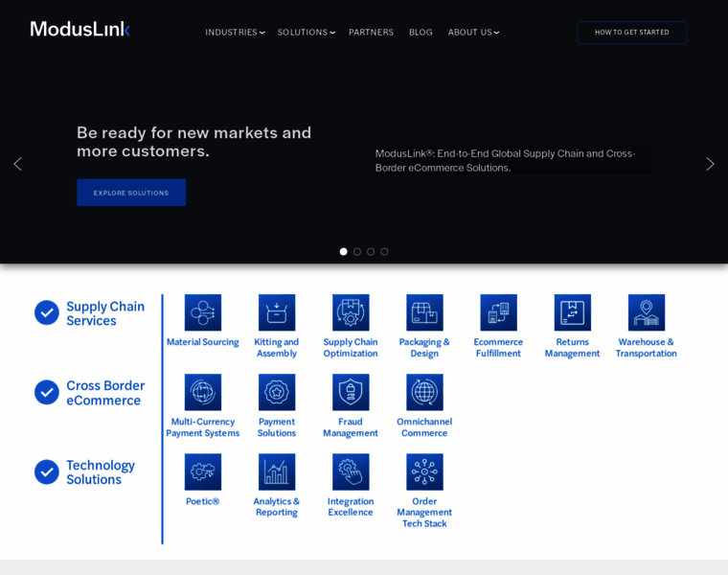
Task: Open the Blog menu item
Action: click(x=421, y=32)
